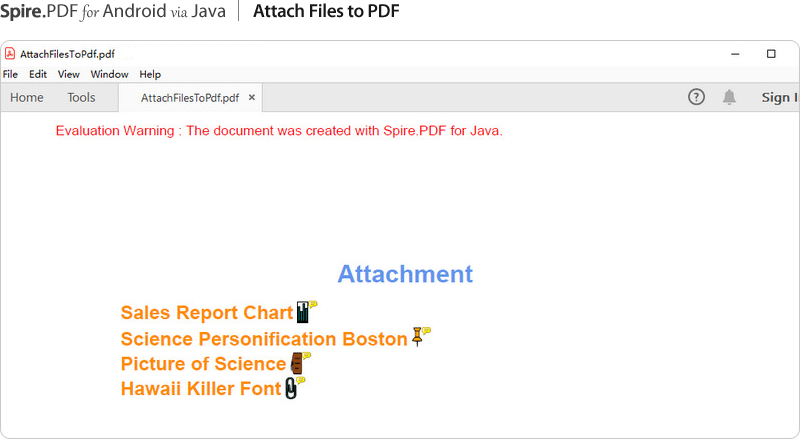Open the pushpin attachment after Science Personification Boston
This screenshot has width=800, height=440.
[419, 337]
